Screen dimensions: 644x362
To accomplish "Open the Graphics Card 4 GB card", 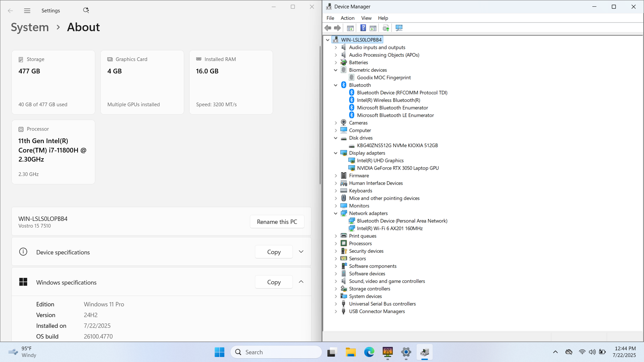I will (142, 82).
